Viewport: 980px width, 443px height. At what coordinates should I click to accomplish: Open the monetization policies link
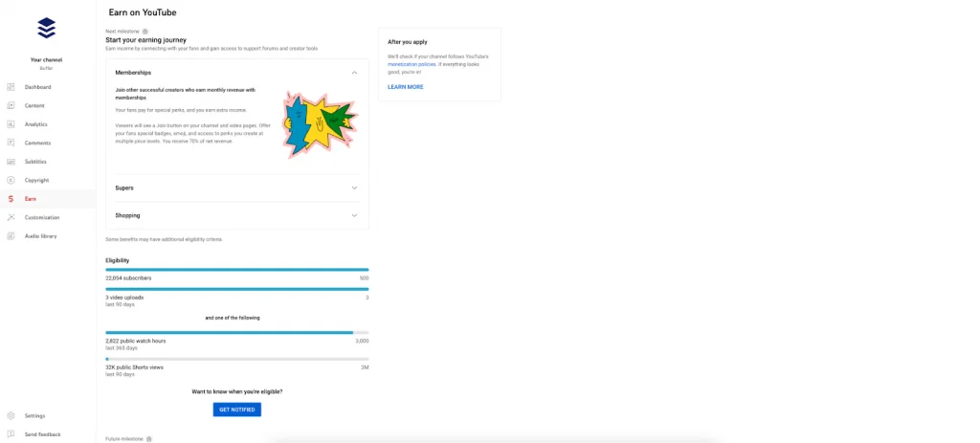pyautogui.click(x=407, y=64)
